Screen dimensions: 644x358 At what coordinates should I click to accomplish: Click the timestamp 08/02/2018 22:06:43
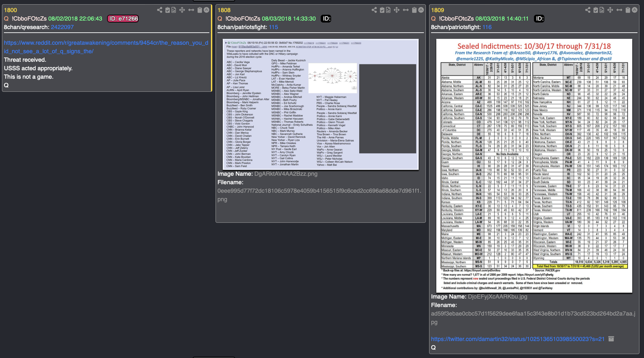coord(75,19)
